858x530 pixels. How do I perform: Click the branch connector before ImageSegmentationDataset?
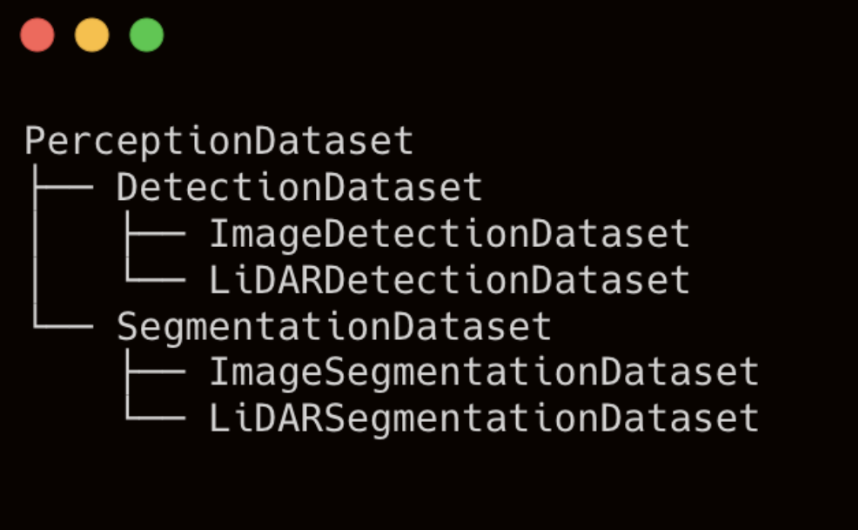[x=155, y=371]
